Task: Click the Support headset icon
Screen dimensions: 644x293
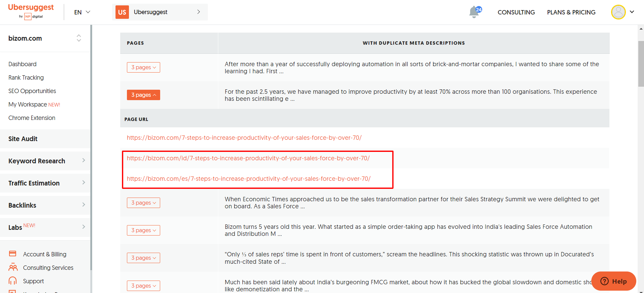Action: point(13,281)
